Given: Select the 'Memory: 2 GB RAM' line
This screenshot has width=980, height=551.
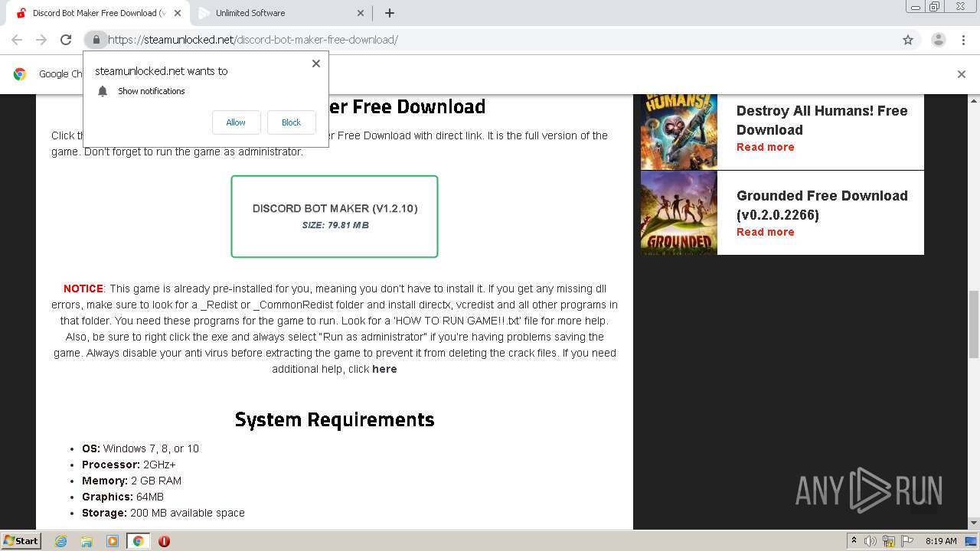Looking at the screenshot, I should click(132, 481).
